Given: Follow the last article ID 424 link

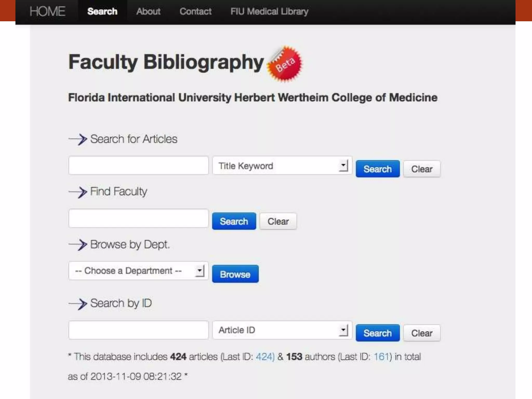Looking at the screenshot, I should [265, 357].
